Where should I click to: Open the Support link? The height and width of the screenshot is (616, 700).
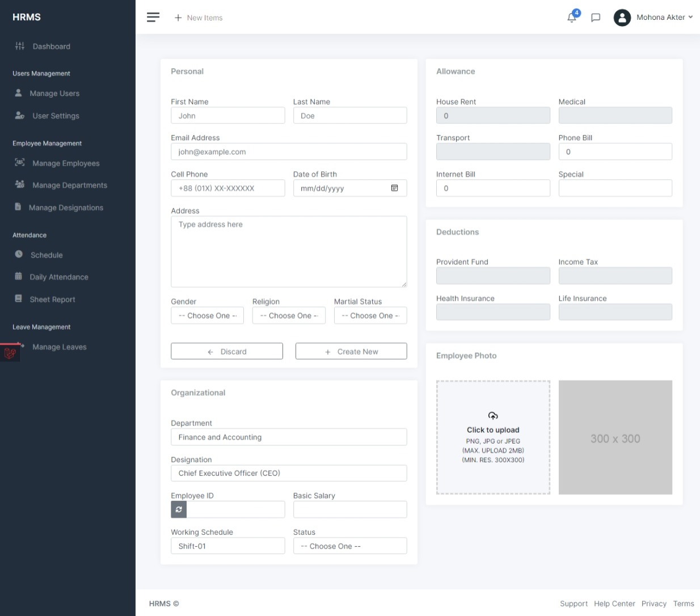(574, 604)
